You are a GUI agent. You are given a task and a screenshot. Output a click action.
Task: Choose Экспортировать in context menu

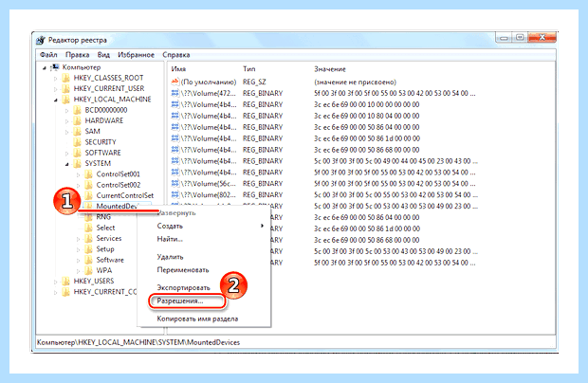click(183, 288)
